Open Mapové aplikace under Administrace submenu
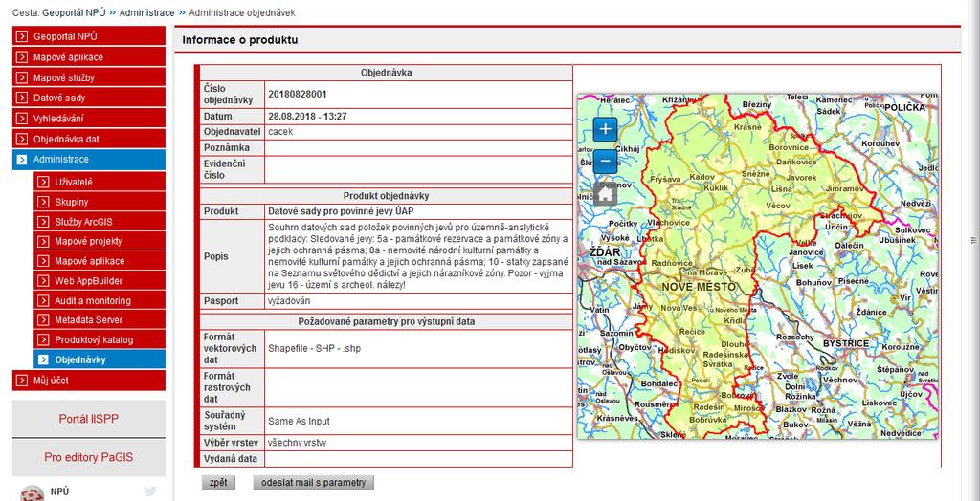Image resolution: width=980 pixels, height=501 pixels. pos(100,261)
